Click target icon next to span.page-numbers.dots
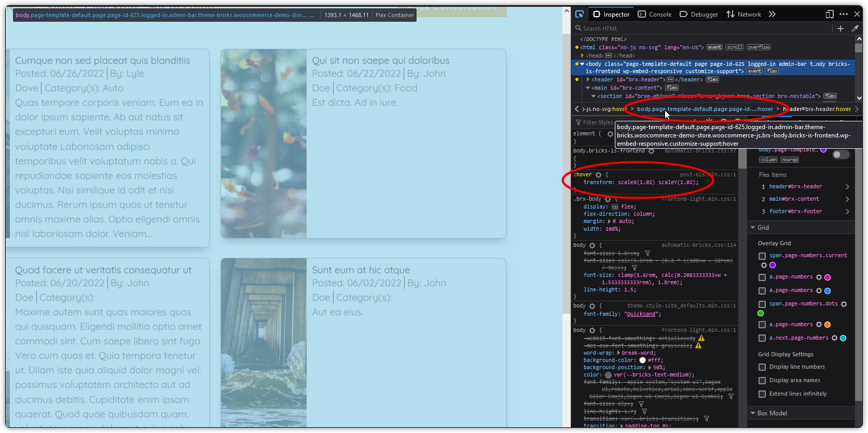The image size is (868, 433). point(844,304)
